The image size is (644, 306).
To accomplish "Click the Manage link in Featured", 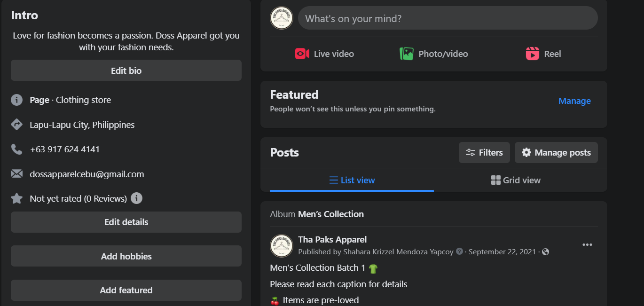I will pyautogui.click(x=574, y=101).
